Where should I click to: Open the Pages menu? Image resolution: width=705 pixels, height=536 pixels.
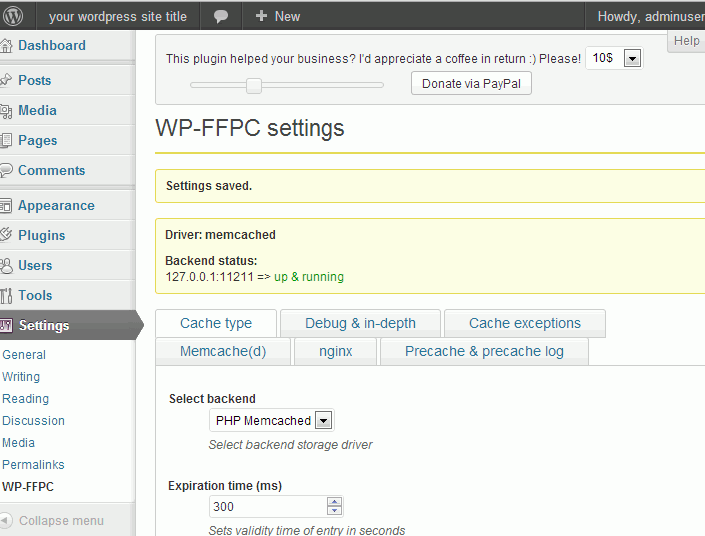coord(38,141)
